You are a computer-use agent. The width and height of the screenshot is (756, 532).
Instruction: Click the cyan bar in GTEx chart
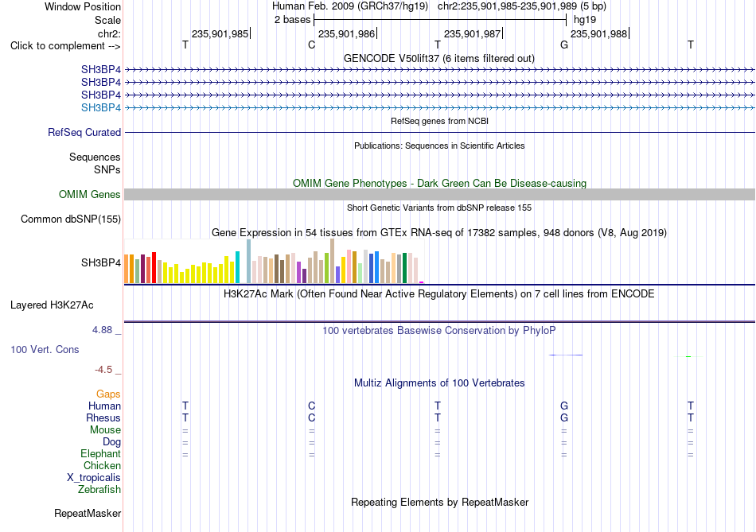237,267
